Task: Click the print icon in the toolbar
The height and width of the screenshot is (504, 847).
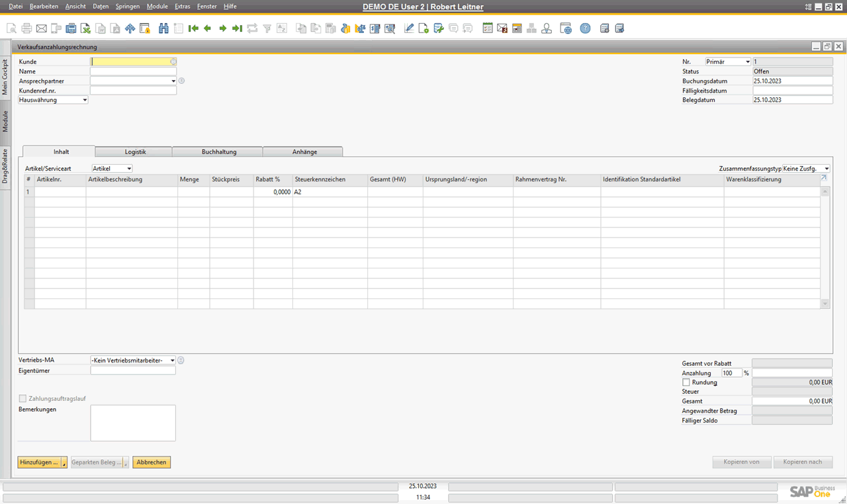Action: [26, 28]
